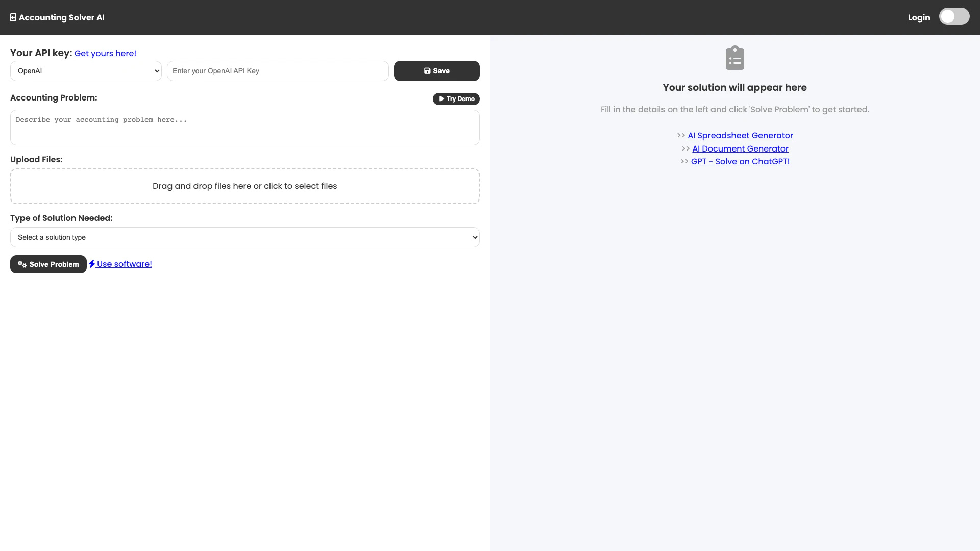Click the floppy disk icon on Save

tap(427, 71)
